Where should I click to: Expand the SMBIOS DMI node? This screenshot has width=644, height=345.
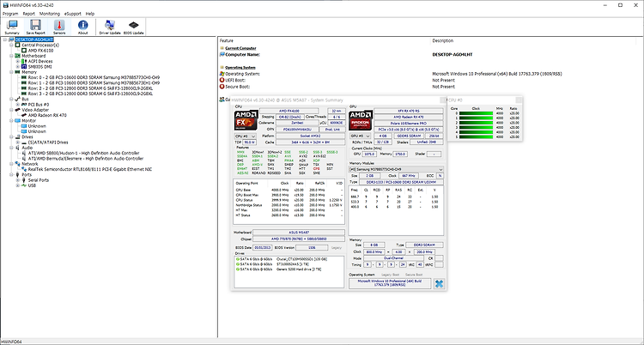[18, 67]
